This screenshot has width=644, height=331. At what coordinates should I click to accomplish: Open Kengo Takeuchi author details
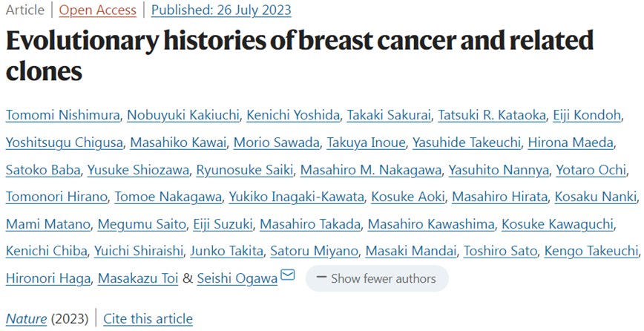pyautogui.click(x=591, y=251)
